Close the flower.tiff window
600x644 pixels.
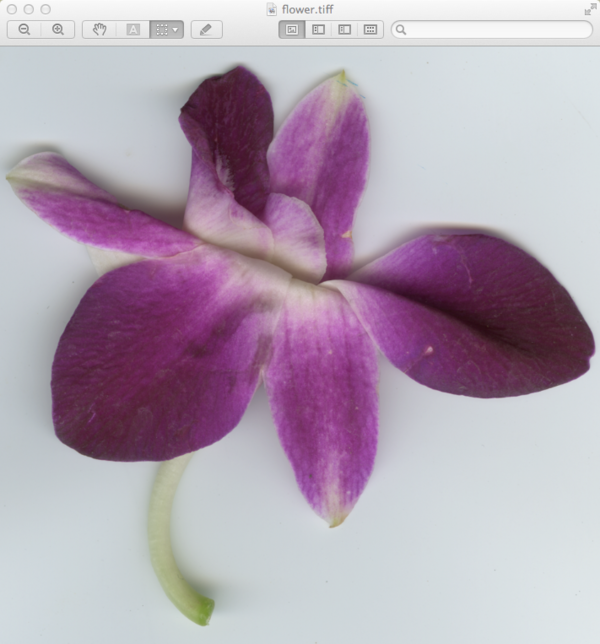point(11,9)
